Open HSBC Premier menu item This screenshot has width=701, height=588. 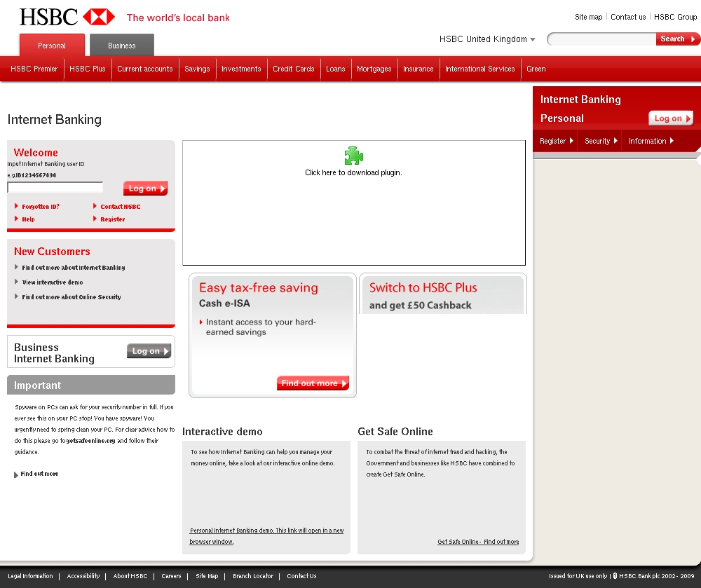tap(34, 69)
